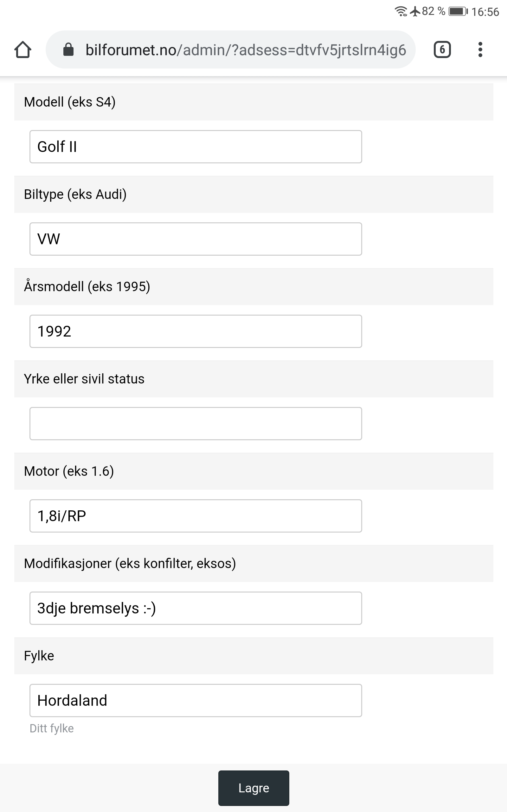Select the Årsmodell field showing 1992

[196, 331]
